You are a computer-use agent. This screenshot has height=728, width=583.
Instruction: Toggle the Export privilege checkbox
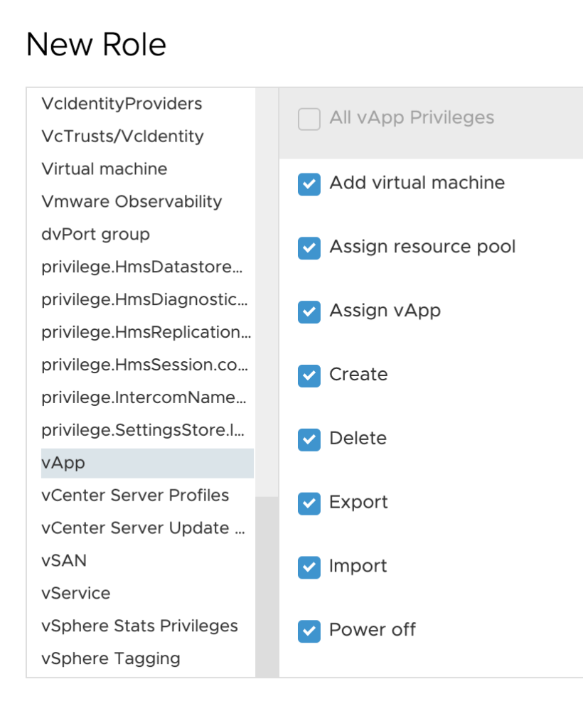309,503
